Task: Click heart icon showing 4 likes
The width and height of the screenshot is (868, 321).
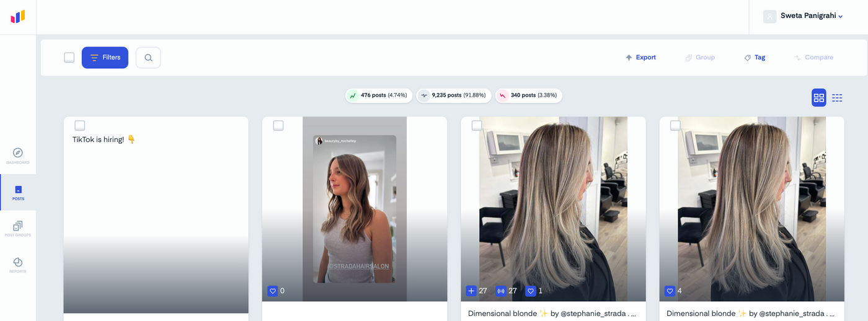Action: pyautogui.click(x=670, y=291)
